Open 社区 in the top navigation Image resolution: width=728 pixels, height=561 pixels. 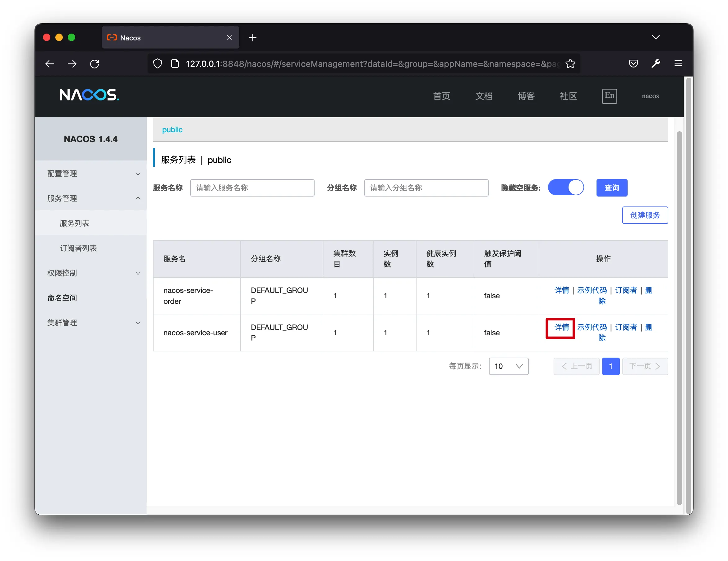(x=568, y=96)
